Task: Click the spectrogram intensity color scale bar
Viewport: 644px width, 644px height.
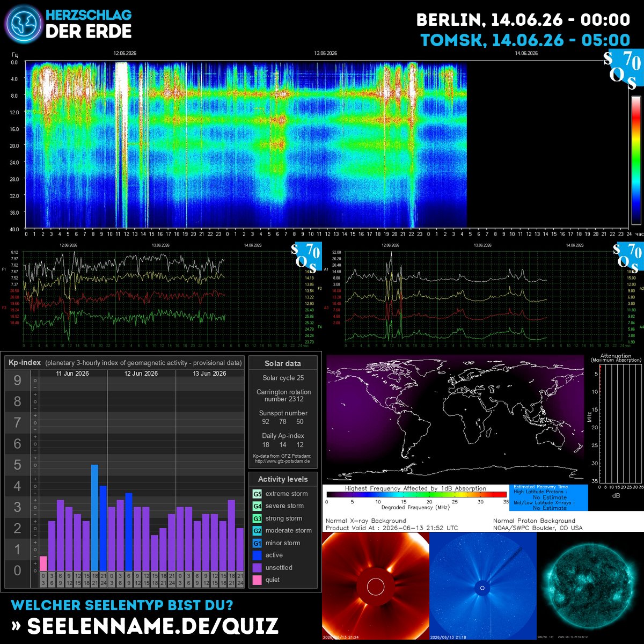Action: point(636,160)
